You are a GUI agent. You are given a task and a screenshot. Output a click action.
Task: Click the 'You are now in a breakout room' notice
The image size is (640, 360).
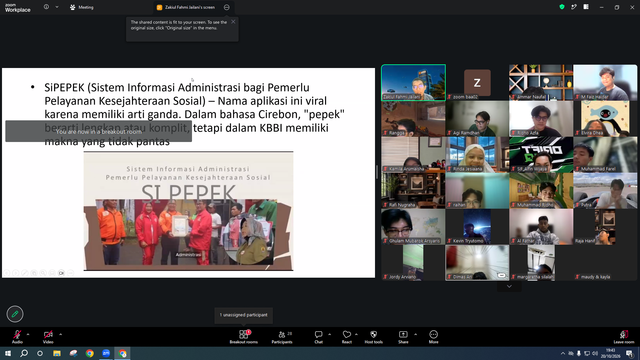tap(98, 131)
